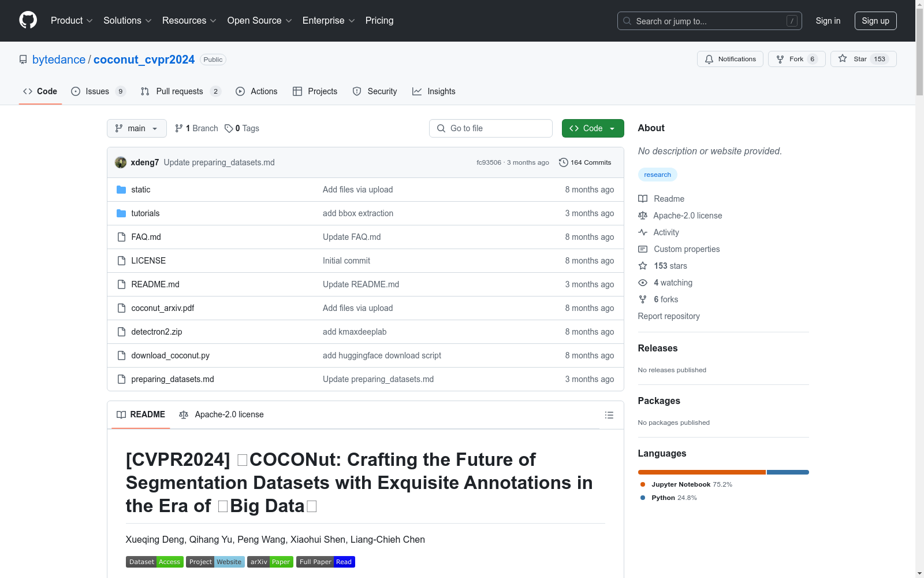Click the tutorials folder icon
The image size is (924, 578).
[121, 213]
